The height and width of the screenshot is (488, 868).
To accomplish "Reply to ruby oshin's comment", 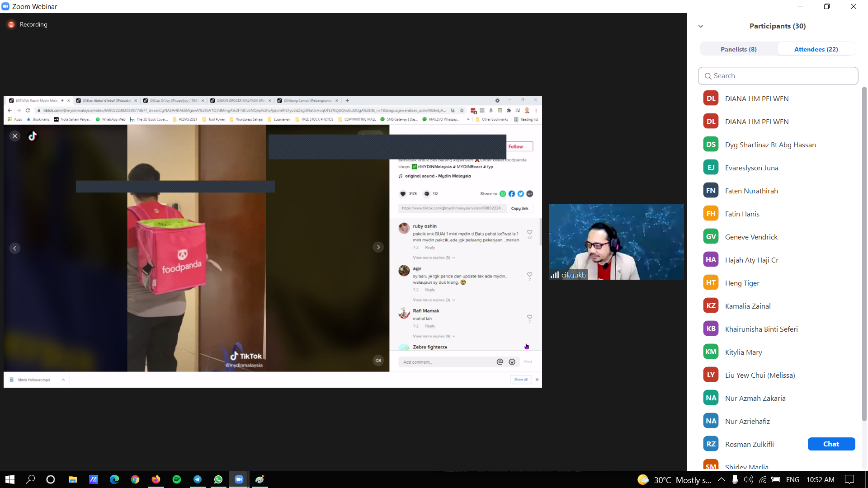I will coord(430,248).
